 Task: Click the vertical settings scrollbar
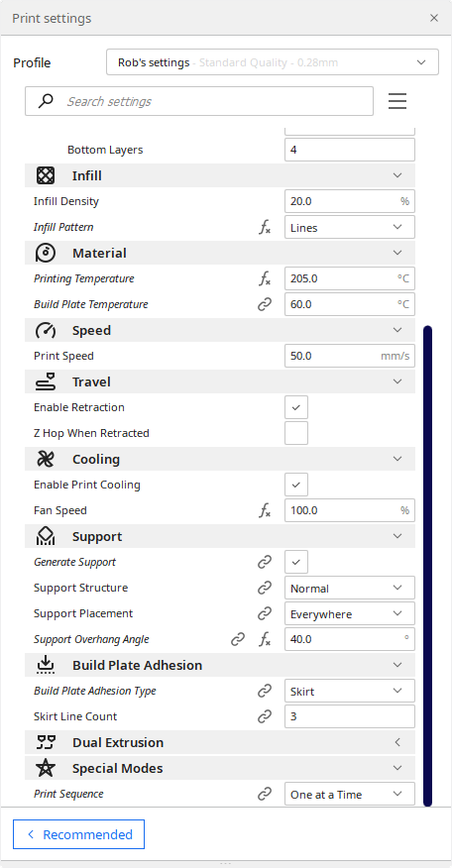(427, 565)
